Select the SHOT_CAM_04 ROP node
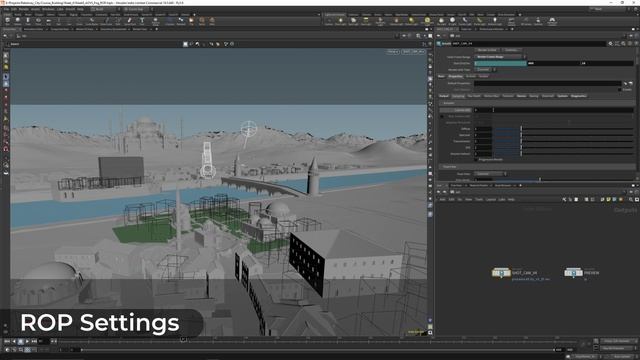The height and width of the screenshot is (360, 640). tap(501, 272)
